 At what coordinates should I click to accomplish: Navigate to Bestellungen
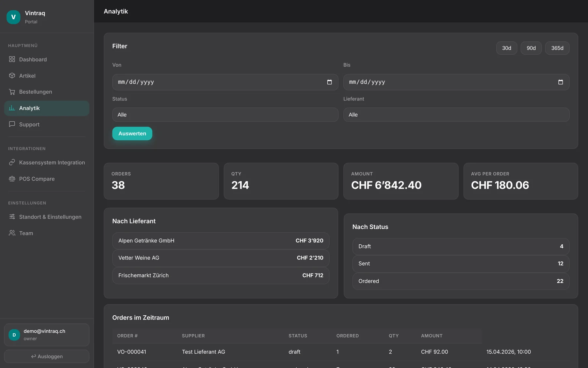pyautogui.click(x=47, y=92)
